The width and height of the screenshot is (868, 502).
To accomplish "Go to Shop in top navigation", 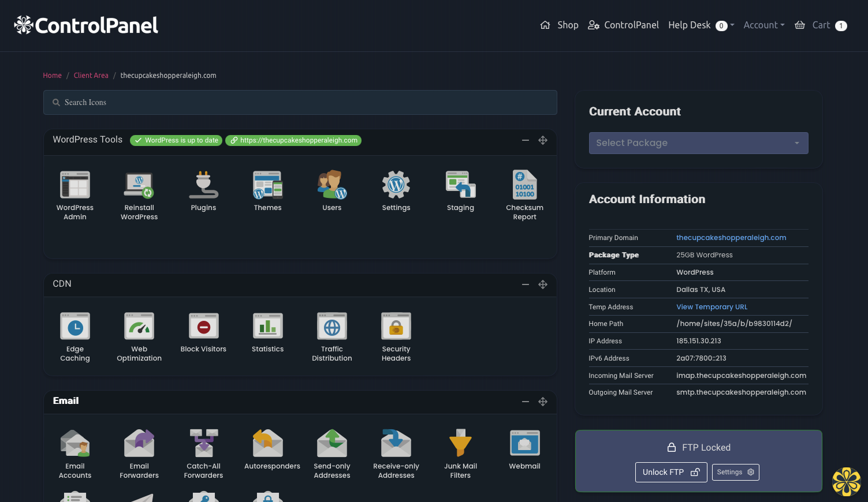I will click(560, 25).
